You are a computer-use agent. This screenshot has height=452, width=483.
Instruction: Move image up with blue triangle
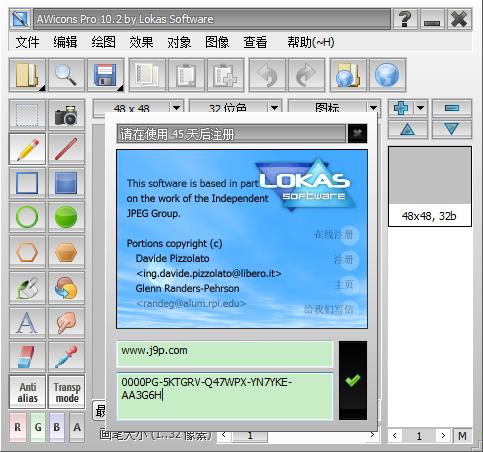click(x=408, y=129)
